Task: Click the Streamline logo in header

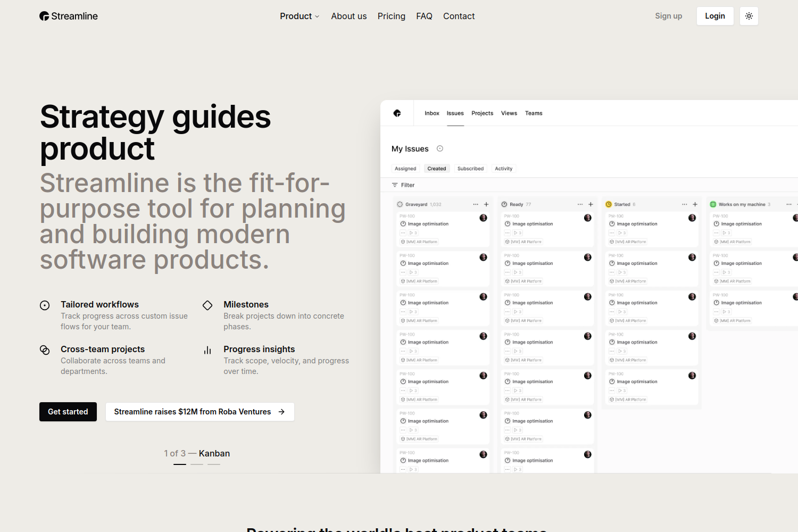Action: pos(69,16)
